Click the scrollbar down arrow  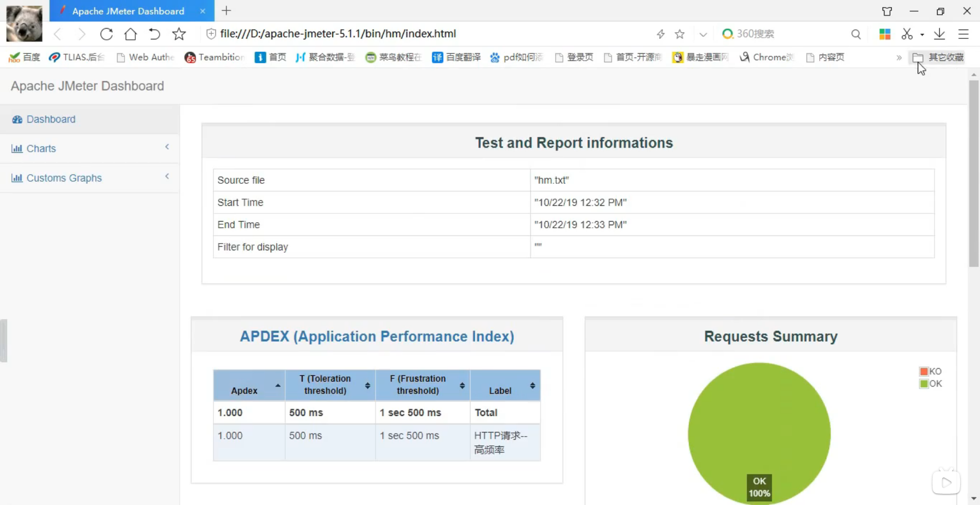point(974,498)
